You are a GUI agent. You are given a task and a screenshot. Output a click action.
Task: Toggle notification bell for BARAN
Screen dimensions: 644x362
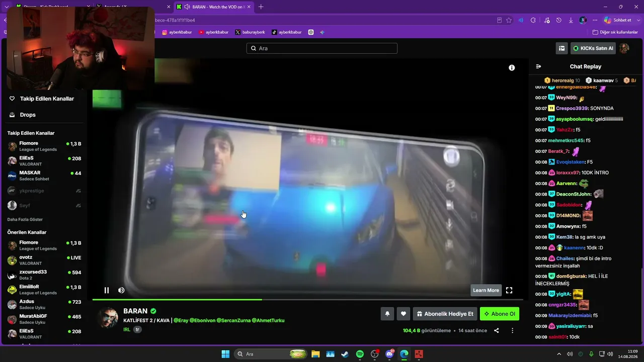click(387, 314)
